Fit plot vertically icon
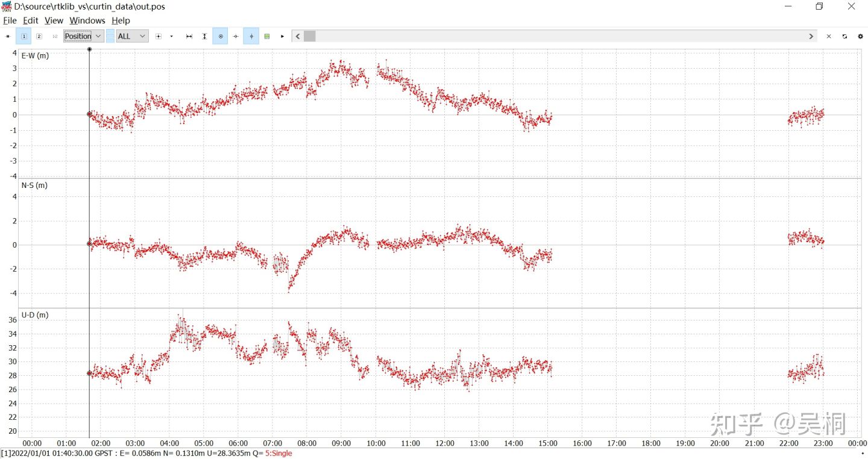The image size is (868, 459). [x=204, y=36]
